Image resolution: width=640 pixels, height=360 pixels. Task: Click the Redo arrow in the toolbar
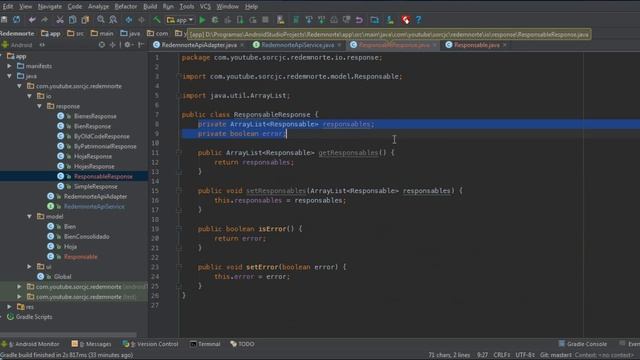click(x=44, y=20)
